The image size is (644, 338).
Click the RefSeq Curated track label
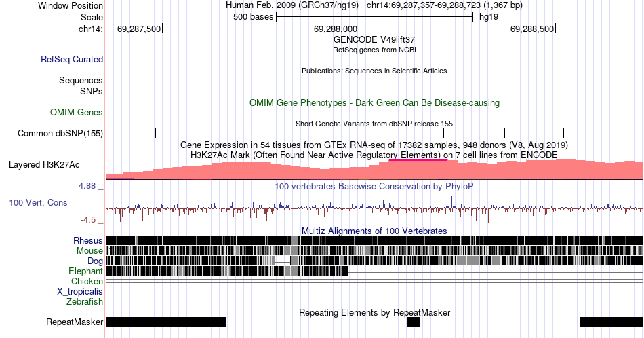[x=71, y=59]
